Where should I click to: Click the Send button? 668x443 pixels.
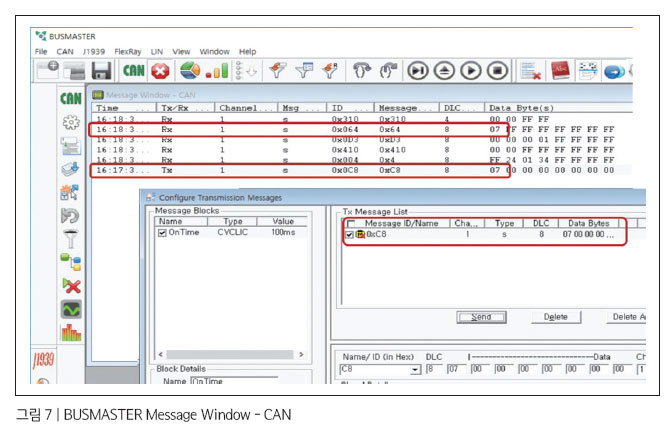tap(481, 317)
